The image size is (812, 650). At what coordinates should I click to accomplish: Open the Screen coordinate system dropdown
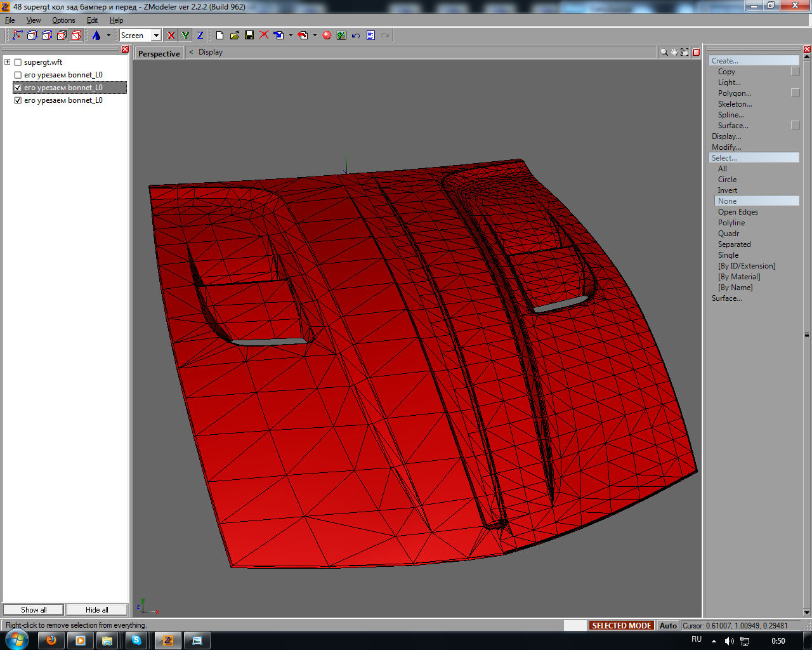coord(156,36)
